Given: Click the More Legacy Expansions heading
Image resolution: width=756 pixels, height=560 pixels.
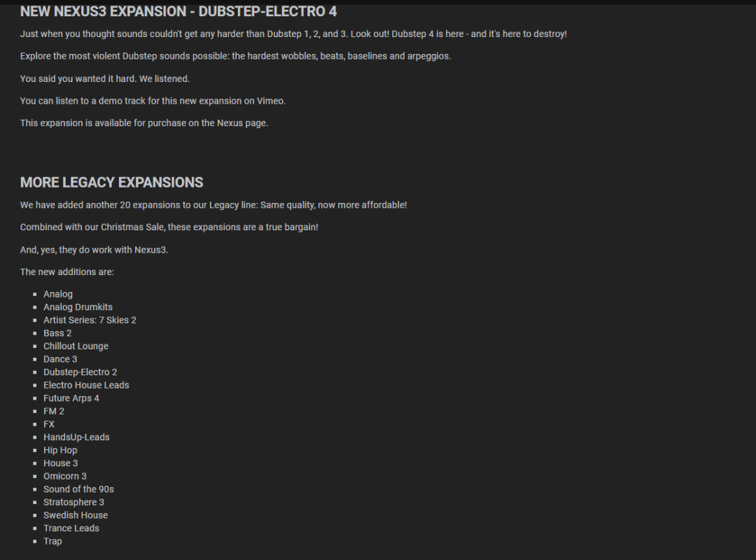Looking at the screenshot, I should point(112,182).
